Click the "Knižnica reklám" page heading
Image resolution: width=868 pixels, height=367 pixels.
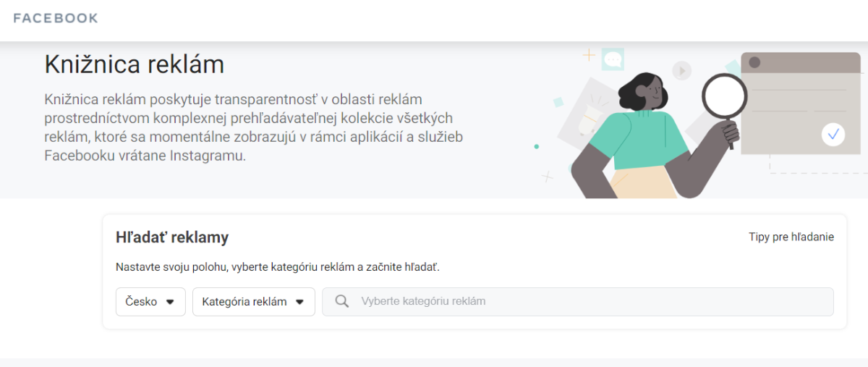coord(135,64)
